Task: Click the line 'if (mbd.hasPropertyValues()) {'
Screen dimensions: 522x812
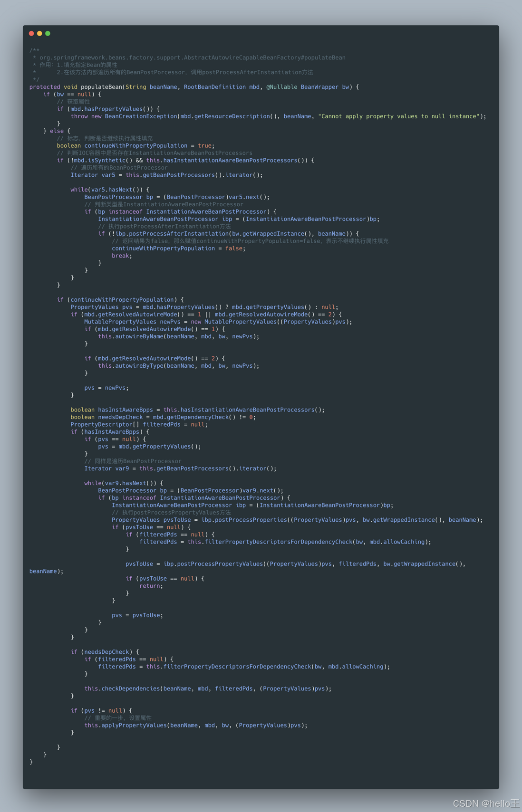Action: pyautogui.click(x=108, y=109)
